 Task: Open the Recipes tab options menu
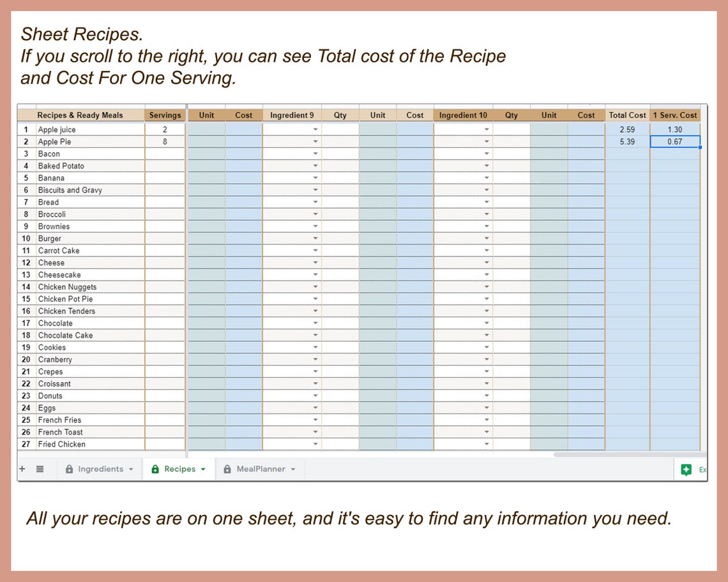(x=202, y=468)
